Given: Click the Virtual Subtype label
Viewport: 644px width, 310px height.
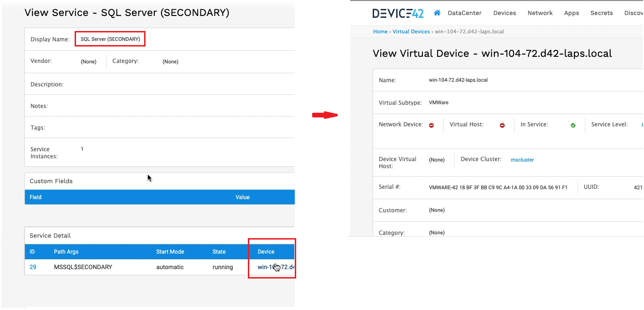Looking at the screenshot, I should click(x=400, y=102).
